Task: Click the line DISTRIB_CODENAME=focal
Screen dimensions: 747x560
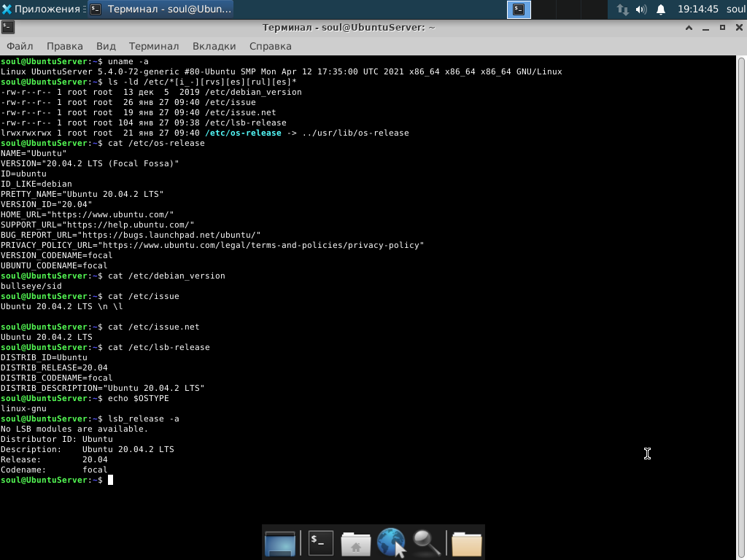Action: tap(56, 378)
